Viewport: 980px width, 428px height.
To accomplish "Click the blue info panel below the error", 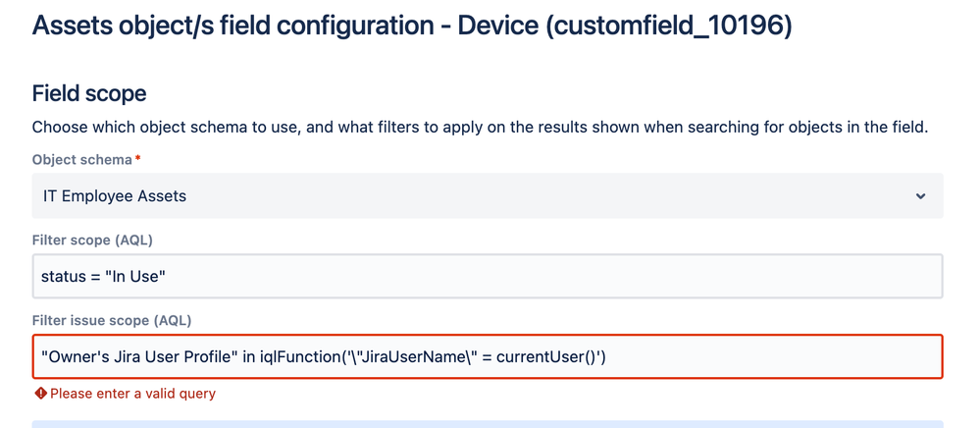I will coord(488,424).
